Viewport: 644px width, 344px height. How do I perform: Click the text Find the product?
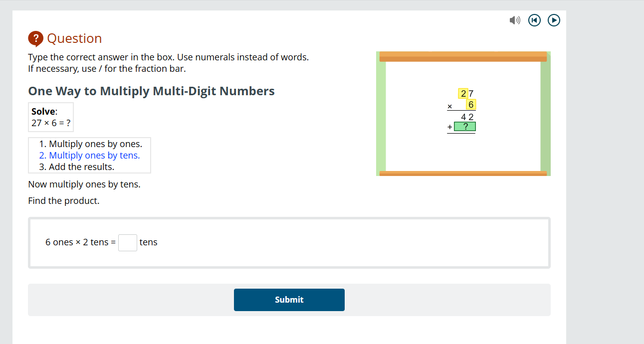[x=64, y=200]
